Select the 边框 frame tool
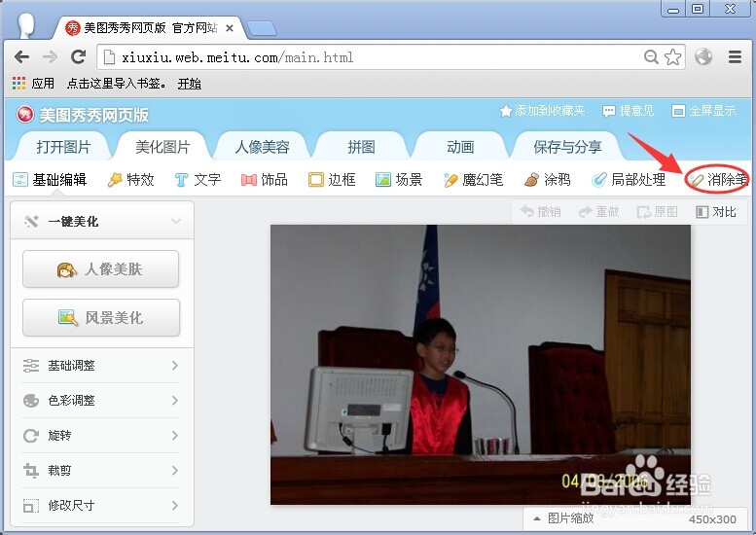Viewport: 756px width, 535px height. pyautogui.click(x=332, y=180)
